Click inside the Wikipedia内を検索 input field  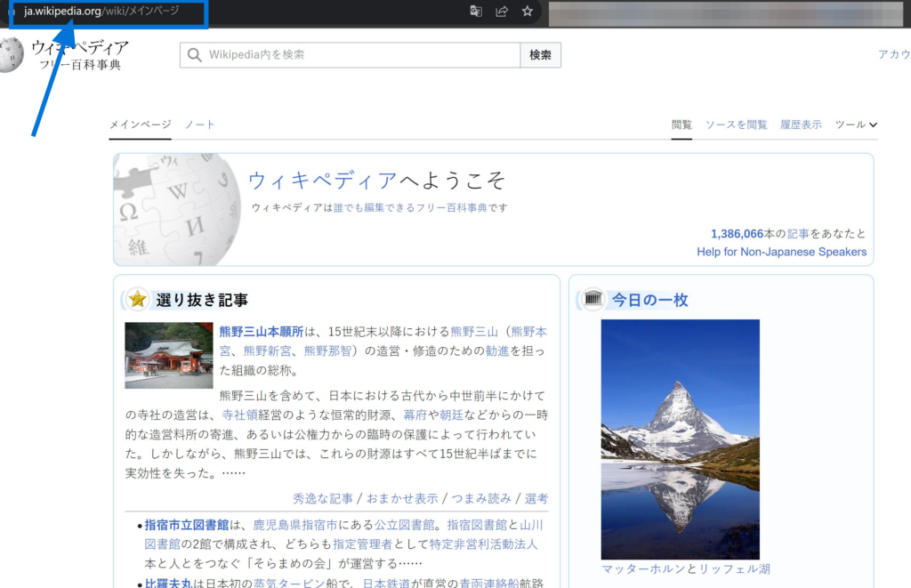pyautogui.click(x=347, y=54)
